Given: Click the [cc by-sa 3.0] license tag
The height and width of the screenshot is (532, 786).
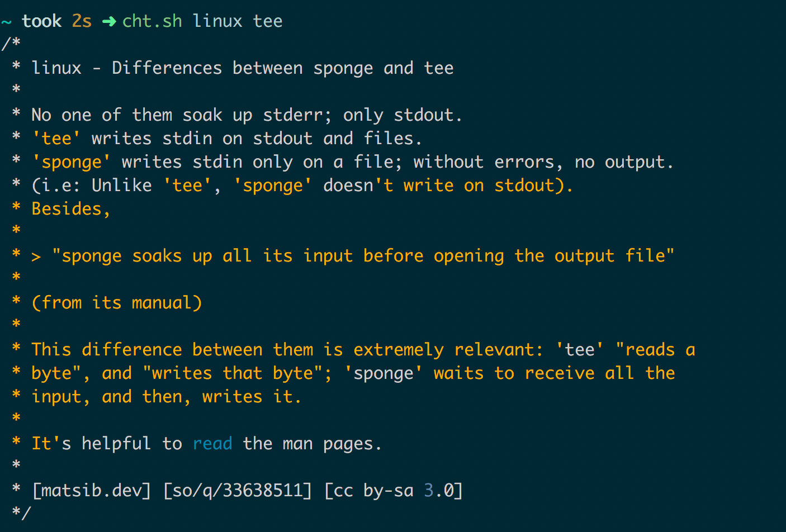Looking at the screenshot, I should (394, 491).
